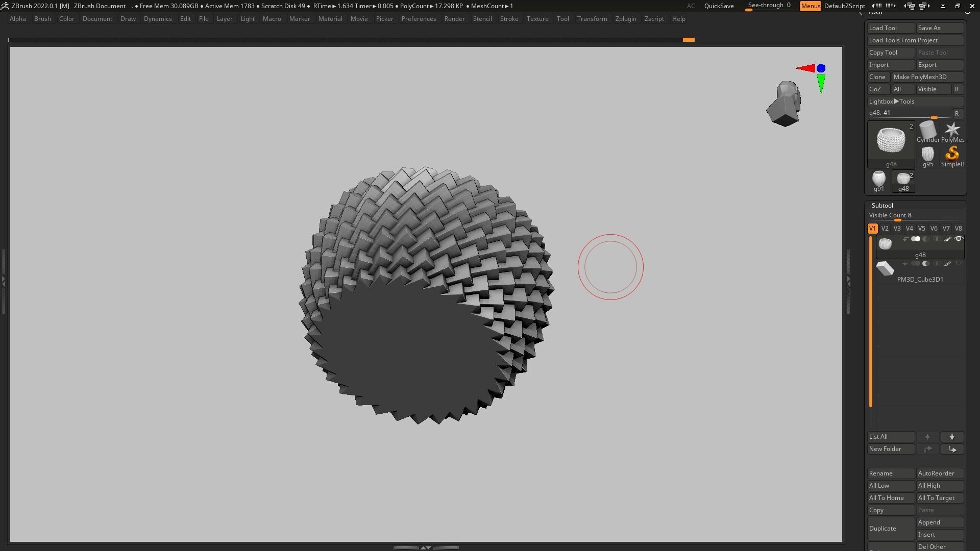Open the Zplugin menu

pyautogui.click(x=625, y=19)
